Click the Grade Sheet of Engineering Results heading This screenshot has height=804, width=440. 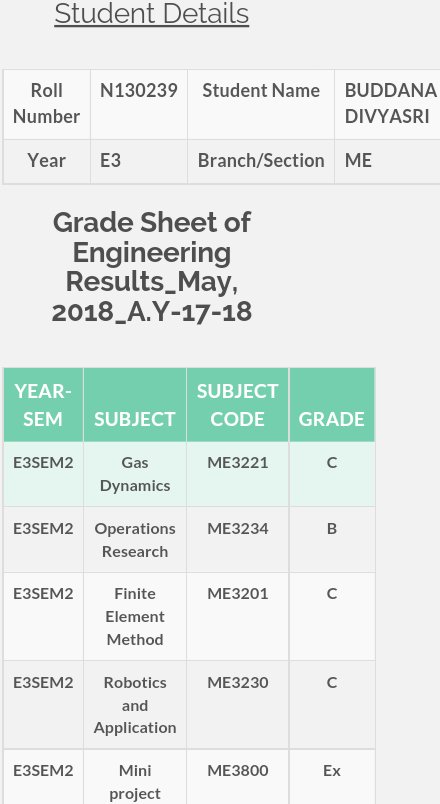click(x=152, y=267)
